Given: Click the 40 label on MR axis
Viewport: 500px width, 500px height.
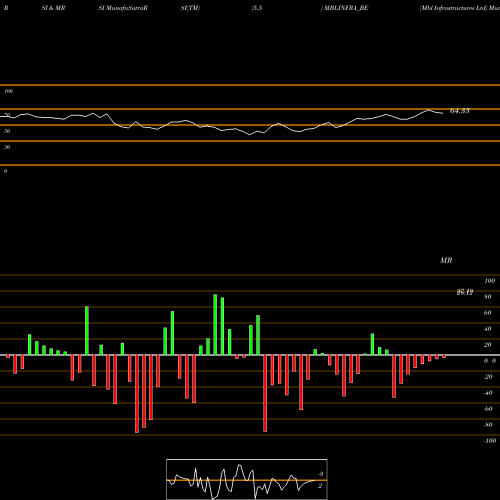Looking at the screenshot, I should click(488, 329).
